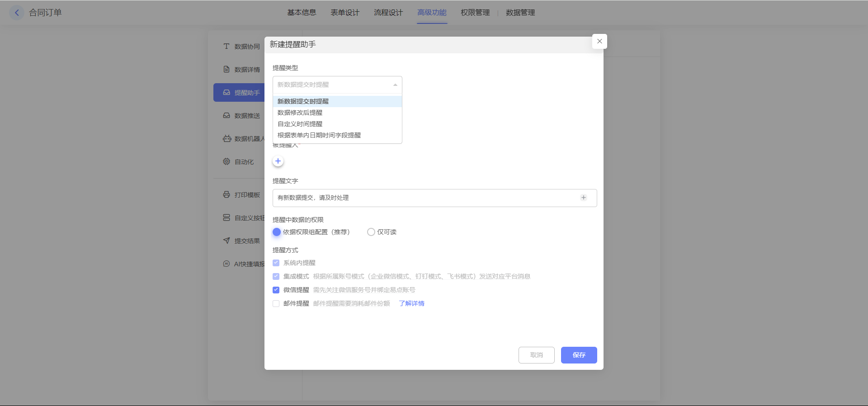Click the 打印模板 printer icon

[x=226, y=194]
